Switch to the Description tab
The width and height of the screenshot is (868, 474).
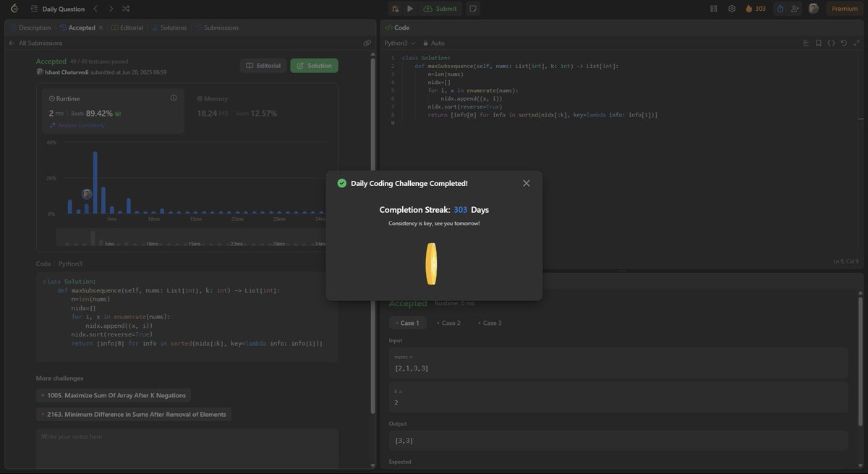coord(30,27)
